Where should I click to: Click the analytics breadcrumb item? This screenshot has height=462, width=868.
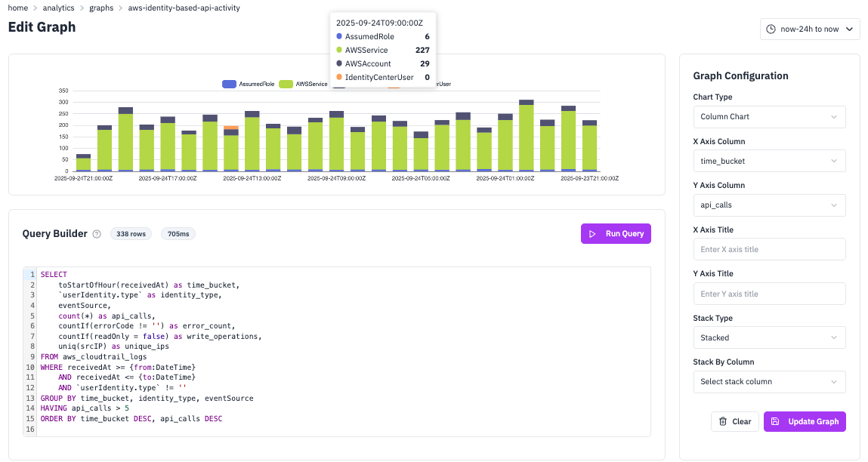(x=58, y=8)
